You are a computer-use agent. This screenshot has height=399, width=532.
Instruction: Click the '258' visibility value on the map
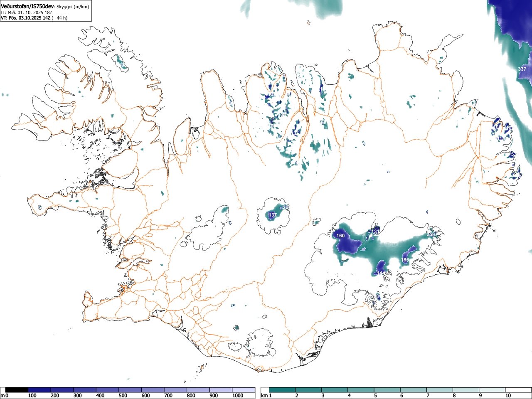[x=431, y=235]
